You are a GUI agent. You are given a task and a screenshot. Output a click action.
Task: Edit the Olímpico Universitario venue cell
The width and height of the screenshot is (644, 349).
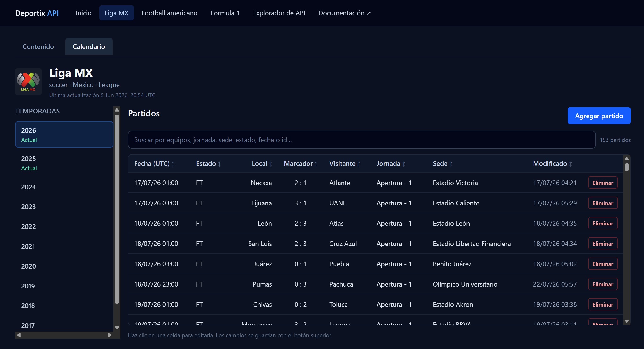(x=465, y=284)
